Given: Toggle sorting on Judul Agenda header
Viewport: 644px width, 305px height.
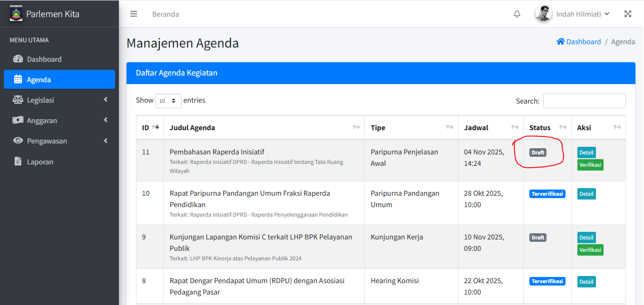Looking at the screenshot, I should point(356,127).
